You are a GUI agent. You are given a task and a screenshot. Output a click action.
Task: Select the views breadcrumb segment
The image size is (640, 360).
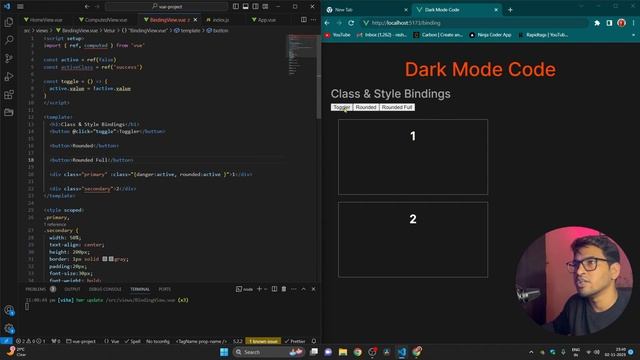pyautogui.click(x=42, y=30)
